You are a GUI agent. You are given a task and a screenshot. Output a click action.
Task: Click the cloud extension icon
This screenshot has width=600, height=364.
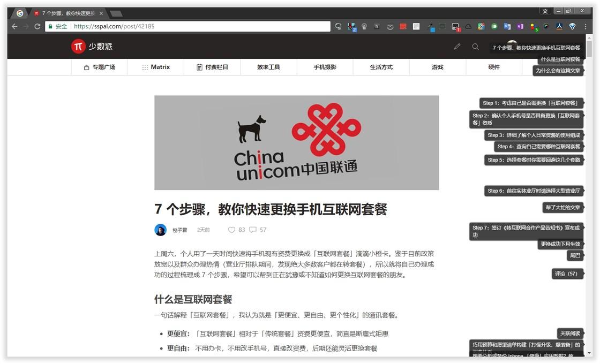(x=469, y=26)
